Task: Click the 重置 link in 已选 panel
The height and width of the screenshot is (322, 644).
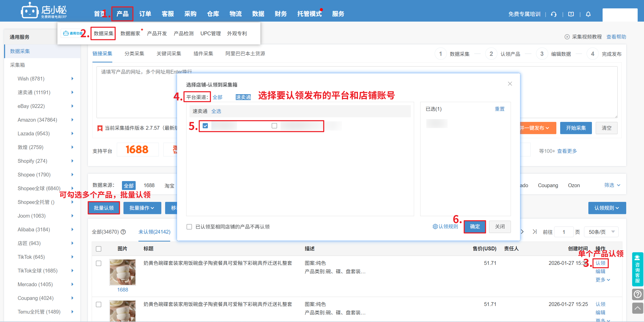Action: pyautogui.click(x=499, y=109)
